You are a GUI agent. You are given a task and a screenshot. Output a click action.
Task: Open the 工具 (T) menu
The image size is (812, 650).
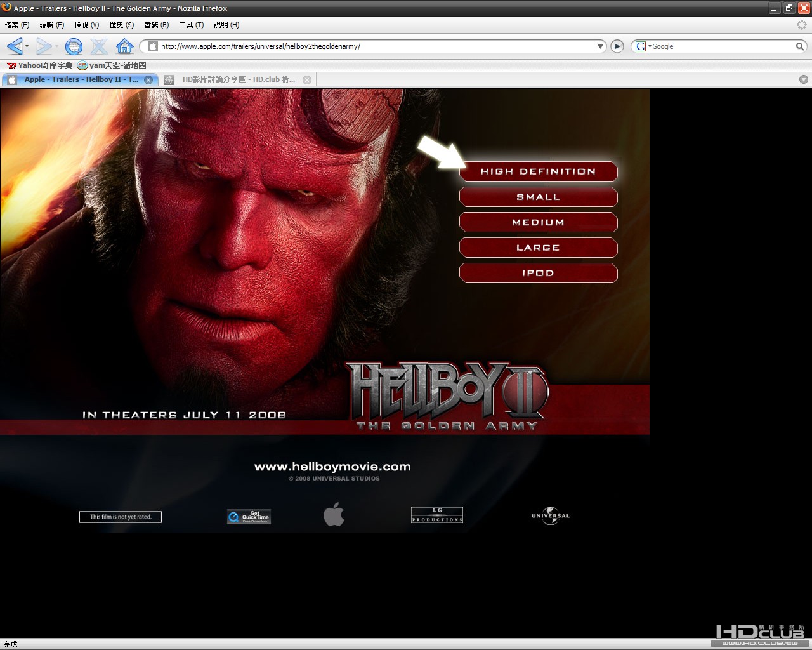pyautogui.click(x=192, y=25)
